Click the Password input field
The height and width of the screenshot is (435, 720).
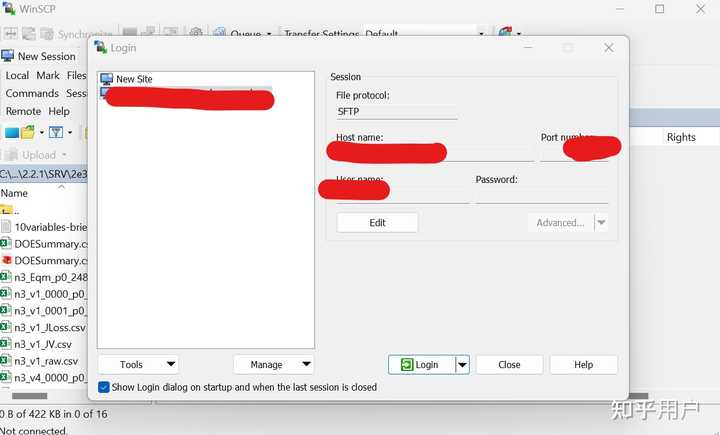click(542, 194)
